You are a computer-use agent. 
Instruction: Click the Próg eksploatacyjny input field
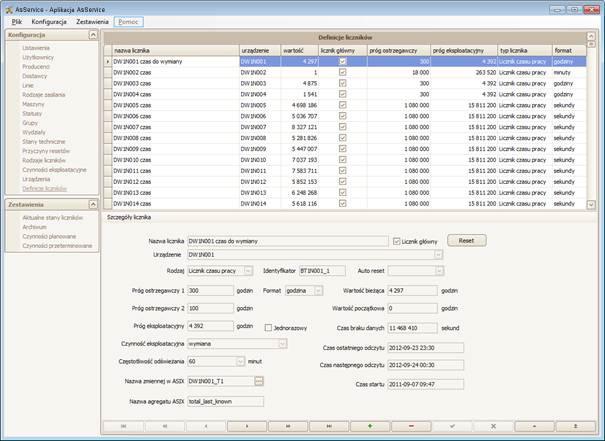(210, 326)
